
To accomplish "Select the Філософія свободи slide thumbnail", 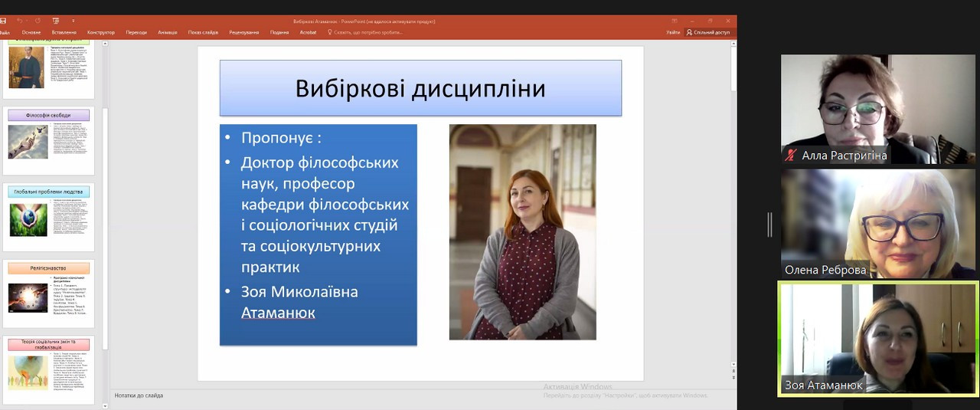I will pyautogui.click(x=49, y=141).
